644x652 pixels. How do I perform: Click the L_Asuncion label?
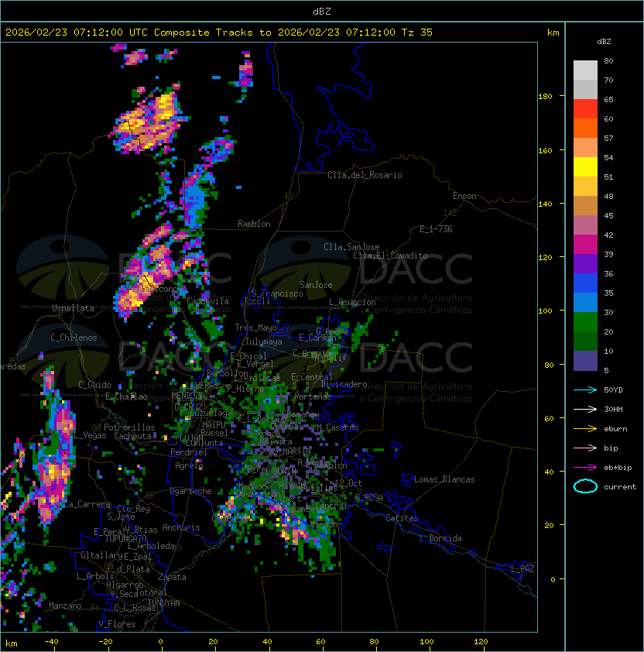(x=352, y=302)
